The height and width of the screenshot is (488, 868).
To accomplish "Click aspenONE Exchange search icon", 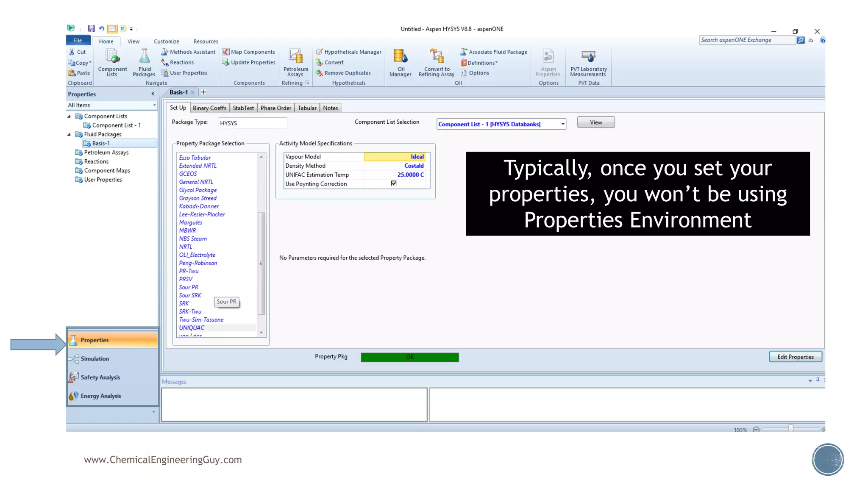I will point(800,40).
